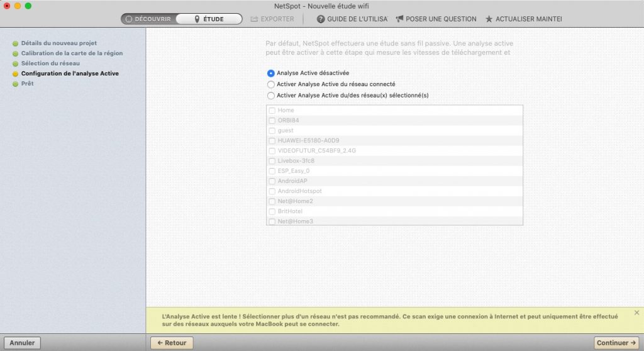The width and height of the screenshot is (644, 351).
Task: Click the Annuler button
Action: coord(22,343)
